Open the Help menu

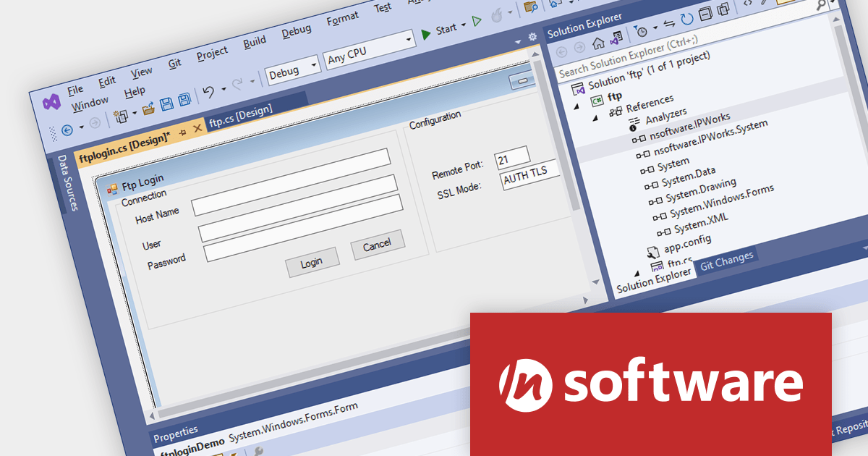coord(135,92)
